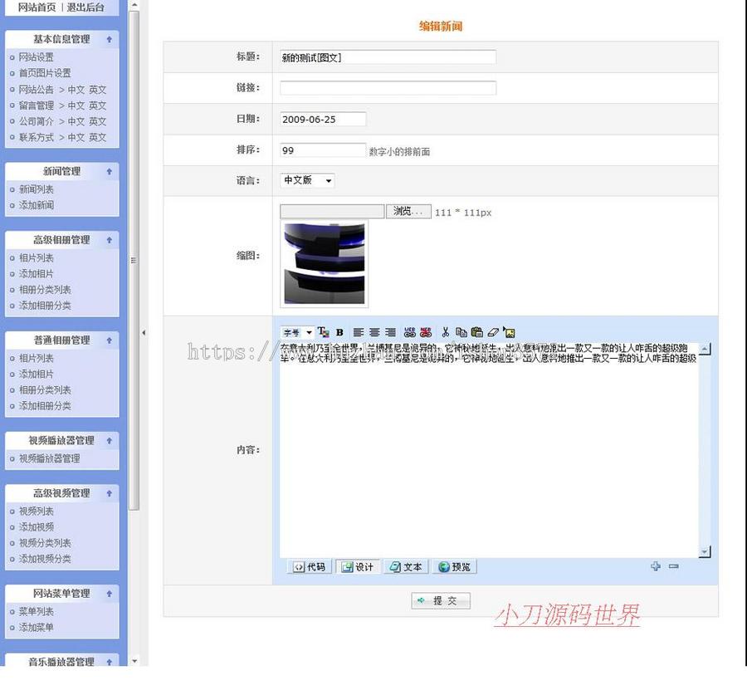The image size is (747, 700).
Task: Open 添加视频分类 in sidebar
Action: [45, 559]
